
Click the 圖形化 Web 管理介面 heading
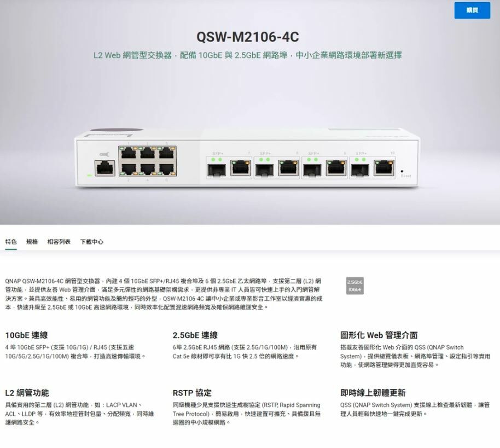(379, 335)
